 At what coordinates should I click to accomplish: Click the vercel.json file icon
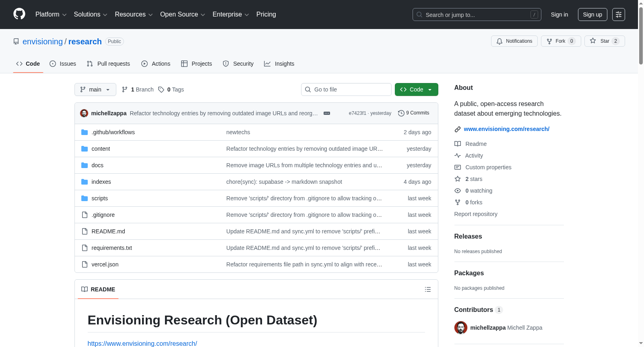(85, 264)
